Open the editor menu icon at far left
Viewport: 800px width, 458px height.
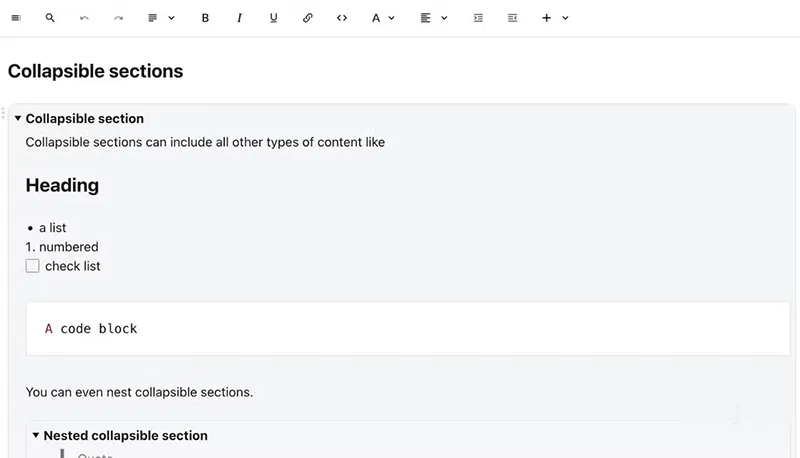[x=16, y=18]
